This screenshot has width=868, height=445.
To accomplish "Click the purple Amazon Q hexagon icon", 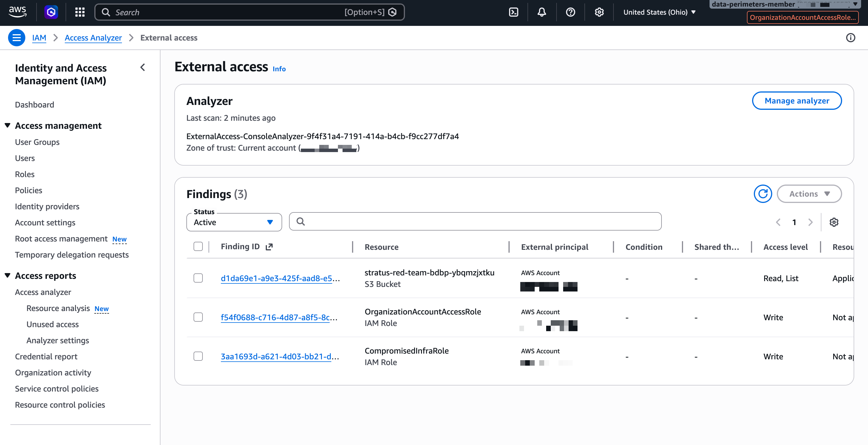I will click(51, 12).
